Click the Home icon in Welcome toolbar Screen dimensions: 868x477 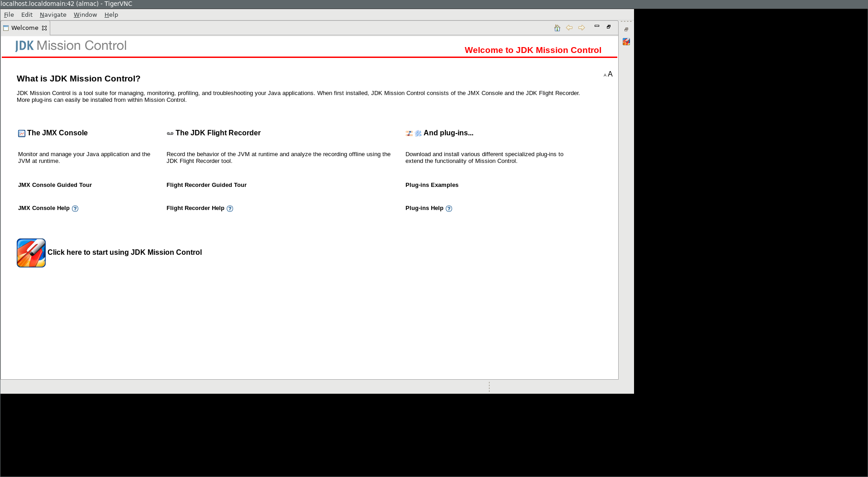[557, 28]
